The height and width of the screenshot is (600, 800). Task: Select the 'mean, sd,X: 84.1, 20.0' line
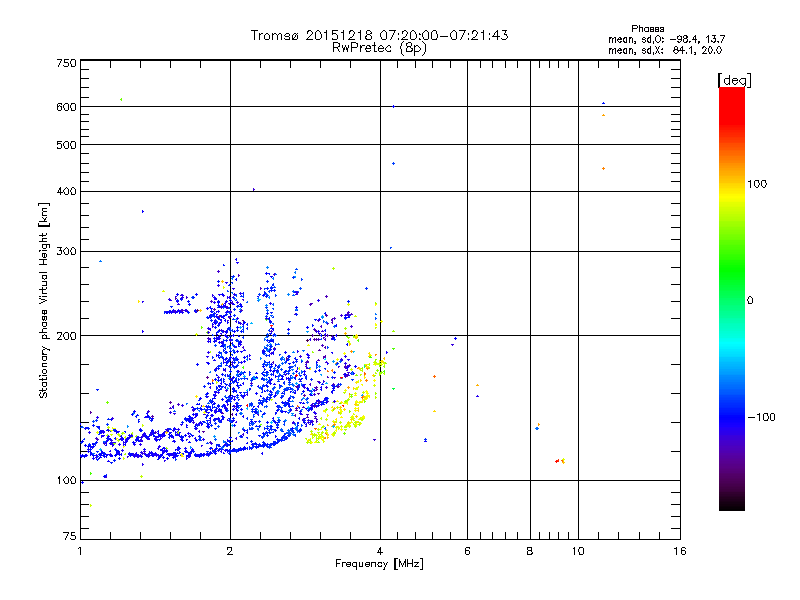coord(665,50)
